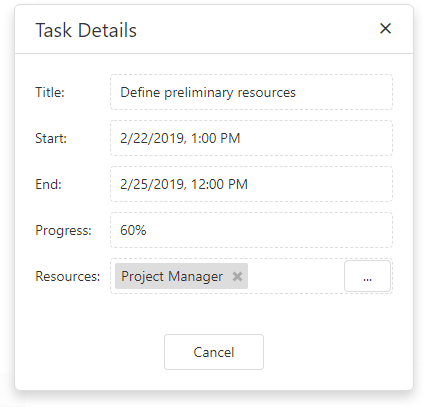This screenshot has height=407, width=424.
Task: Click the Title: label
Action: pos(50,92)
